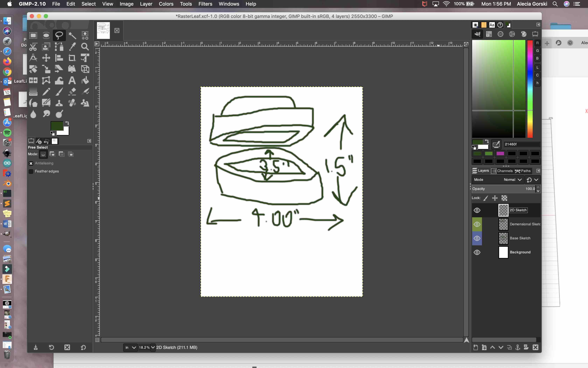
Task: Pick the magenta swatch in color history
Action: [x=500, y=154]
